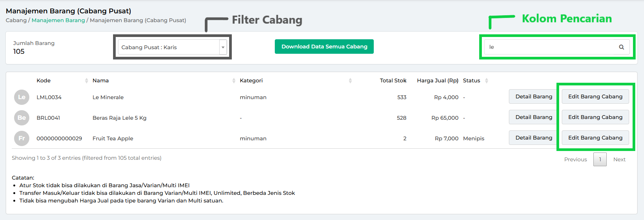Sort table by Kategori column arrows
This screenshot has height=220, width=644.
[350, 80]
